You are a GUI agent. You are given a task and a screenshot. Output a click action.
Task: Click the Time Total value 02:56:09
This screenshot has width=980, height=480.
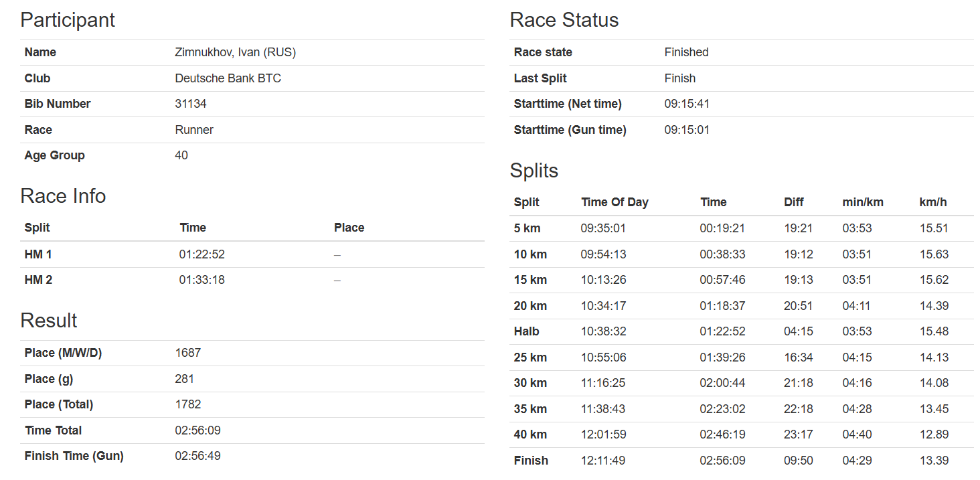point(197,430)
